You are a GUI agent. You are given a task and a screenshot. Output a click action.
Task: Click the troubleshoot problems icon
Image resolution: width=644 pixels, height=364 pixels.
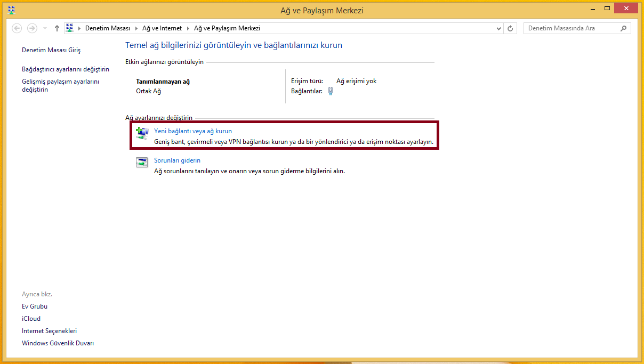click(142, 163)
